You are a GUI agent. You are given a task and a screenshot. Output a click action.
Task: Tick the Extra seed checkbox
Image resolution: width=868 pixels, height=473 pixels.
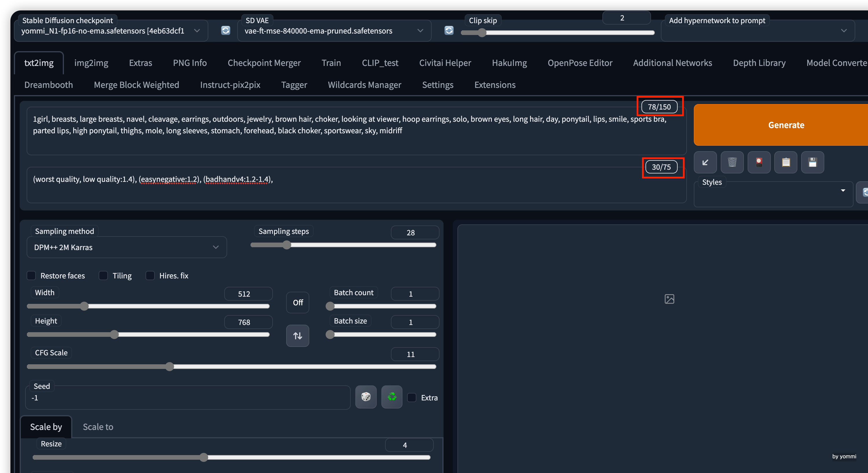coord(412,398)
